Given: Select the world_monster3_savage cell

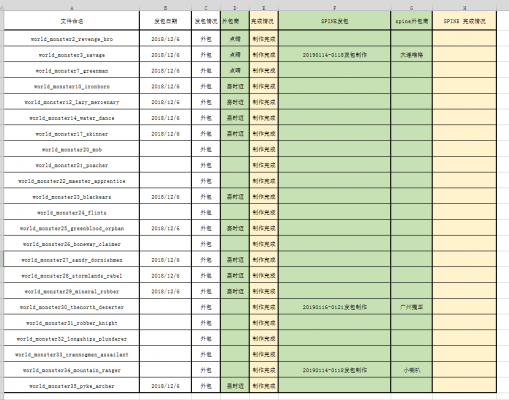Looking at the screenshot, I should coord(72,55).
